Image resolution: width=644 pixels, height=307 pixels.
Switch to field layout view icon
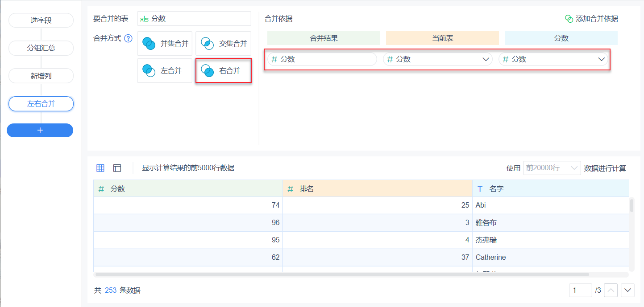pyautogui.click(x=117, y=168)
